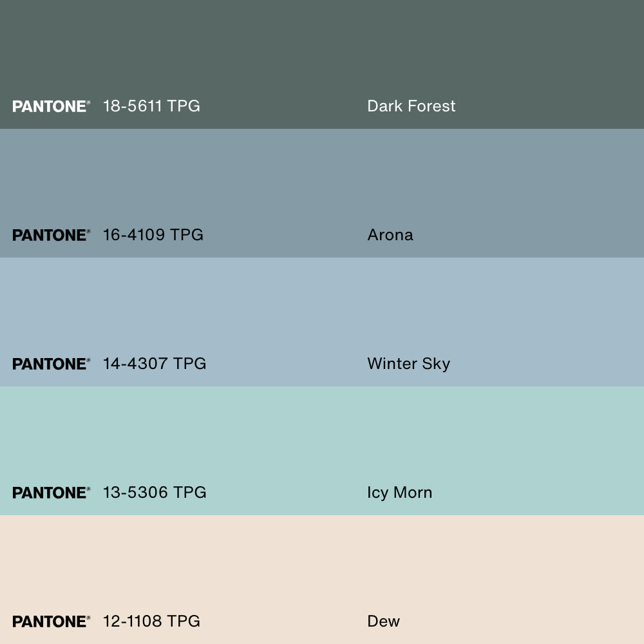Click the "Arona" name label
This screenshot has height=644, width=644.
coord(390,235)
